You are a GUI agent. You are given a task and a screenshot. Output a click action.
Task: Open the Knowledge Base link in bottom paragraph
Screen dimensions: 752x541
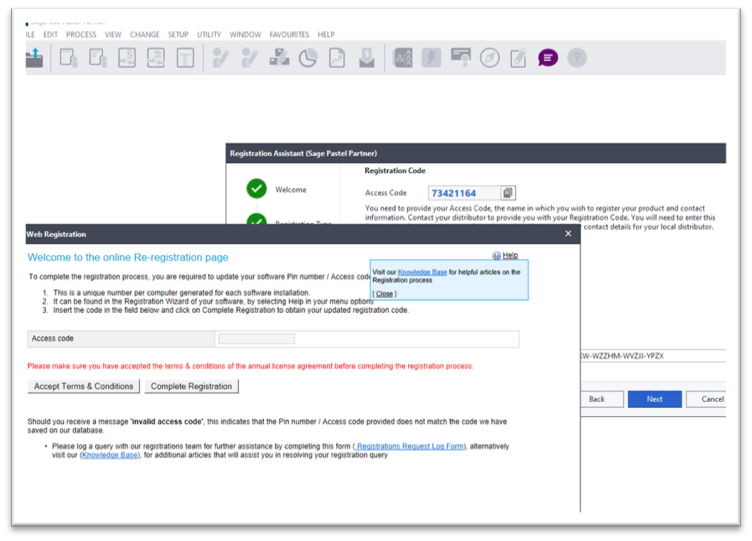tap(110, 455)
